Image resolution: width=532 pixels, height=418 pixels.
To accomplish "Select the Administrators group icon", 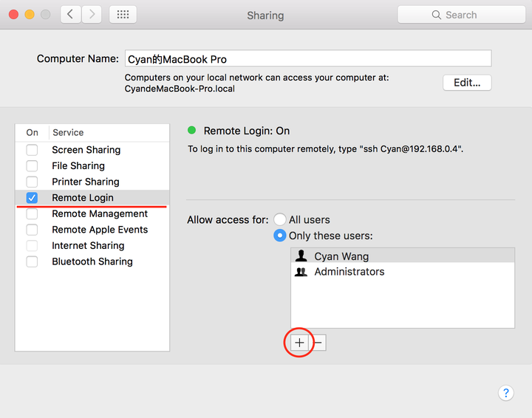I will 301,272.
